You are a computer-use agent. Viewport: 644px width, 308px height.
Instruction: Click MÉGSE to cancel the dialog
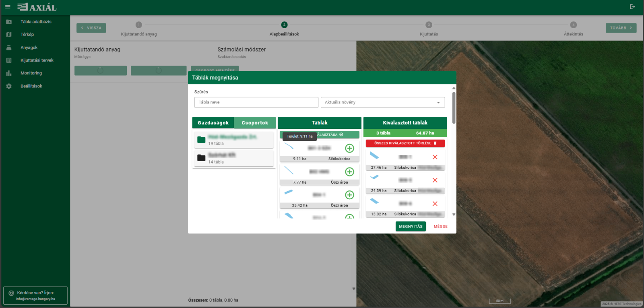[x=441, y=227]
